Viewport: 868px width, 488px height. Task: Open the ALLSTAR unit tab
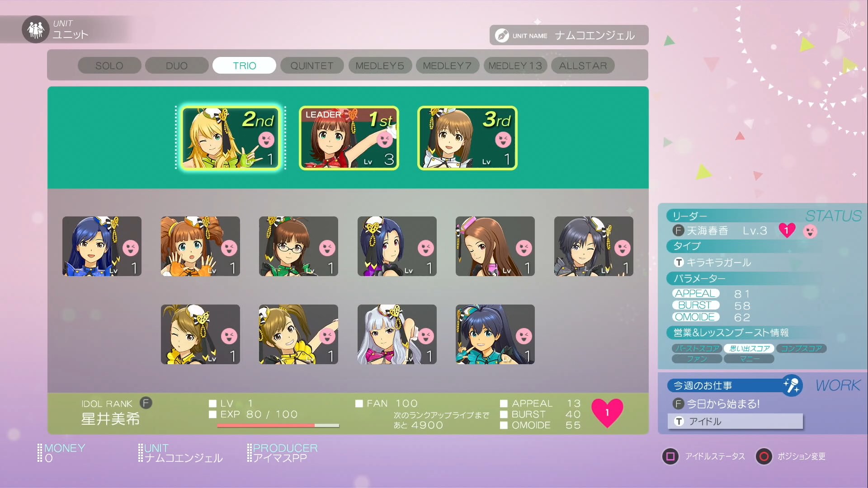tap(583, 66)
